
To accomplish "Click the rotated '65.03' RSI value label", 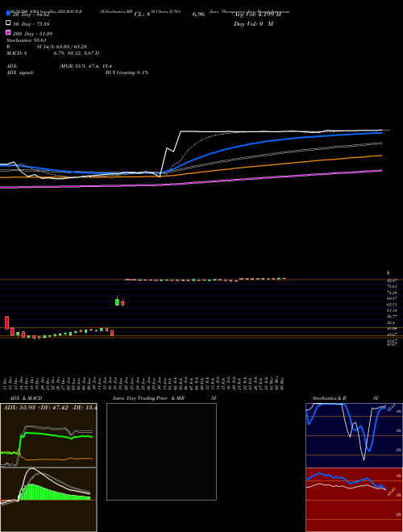I will coord(392,491).
